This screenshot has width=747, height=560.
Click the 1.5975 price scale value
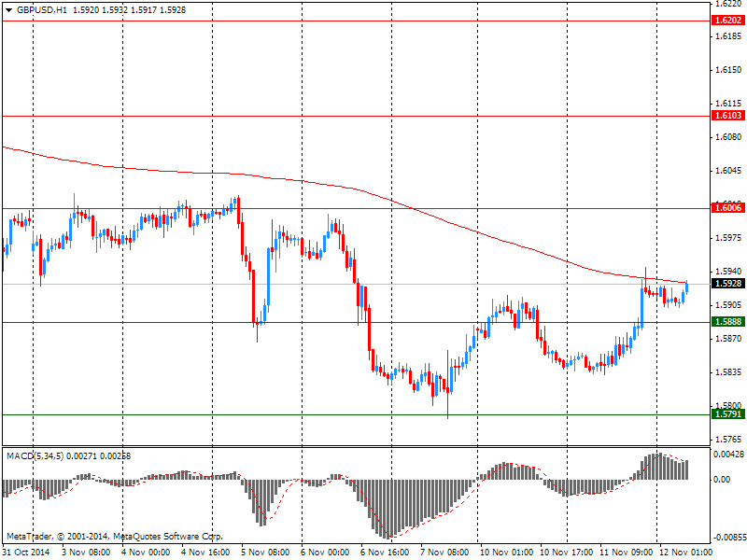[x=728, y=238]
